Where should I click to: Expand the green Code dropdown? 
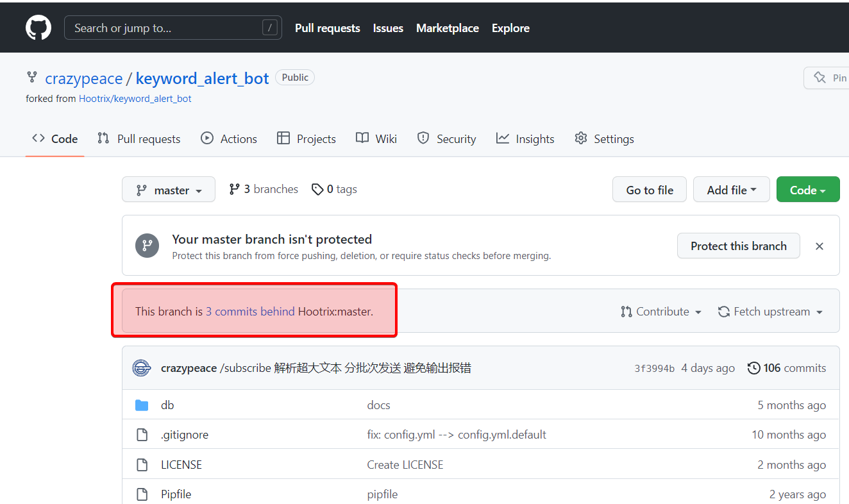pos(807,190)
